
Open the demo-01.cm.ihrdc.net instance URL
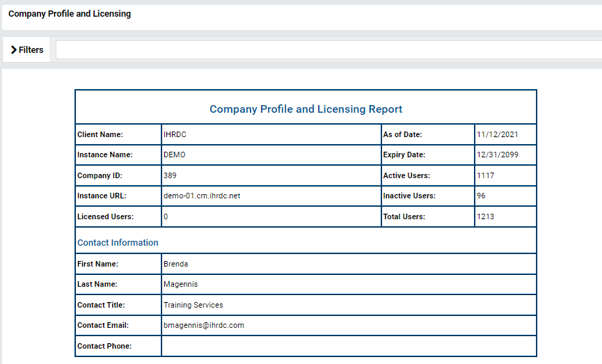pyautogui.click(x=202, y=196)
